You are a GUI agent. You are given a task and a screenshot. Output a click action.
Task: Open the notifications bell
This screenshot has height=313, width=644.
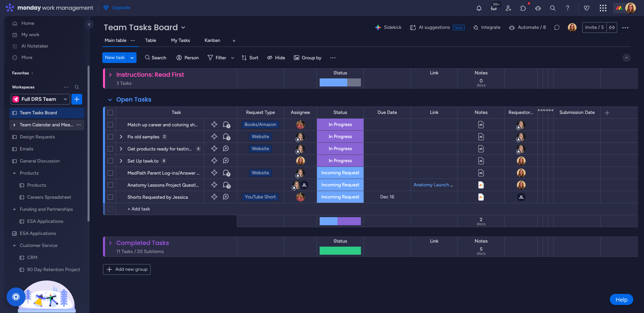[x=479, y=8]
